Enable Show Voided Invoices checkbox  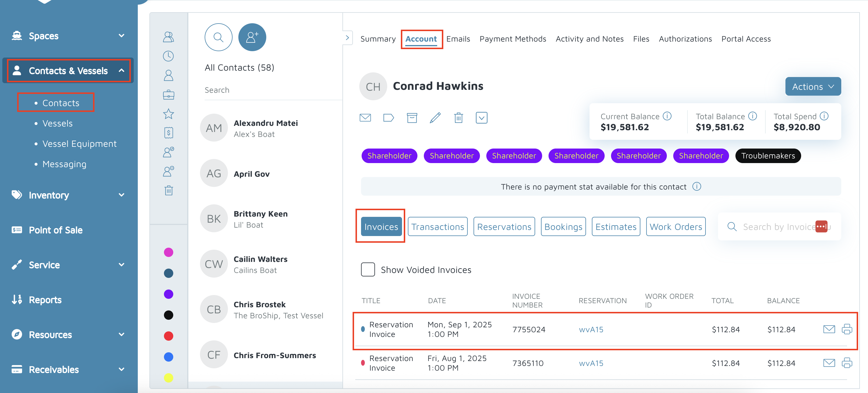[368, 269]
